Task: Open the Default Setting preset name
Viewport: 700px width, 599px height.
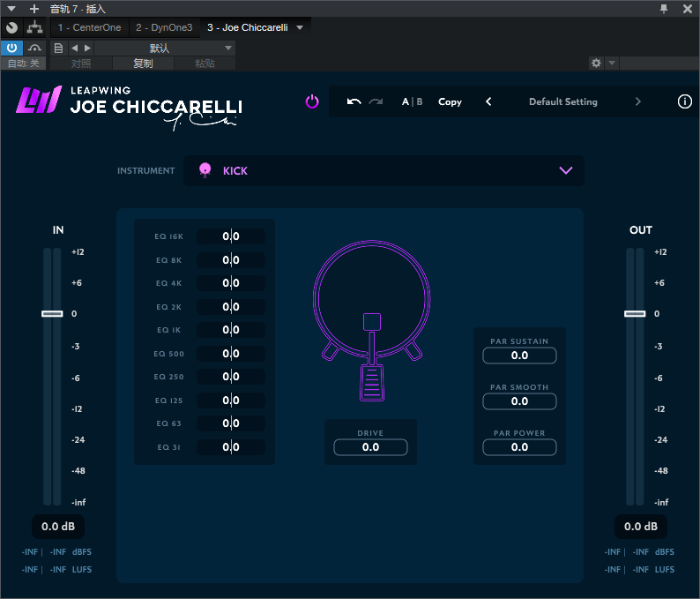Action: [563, 101]
